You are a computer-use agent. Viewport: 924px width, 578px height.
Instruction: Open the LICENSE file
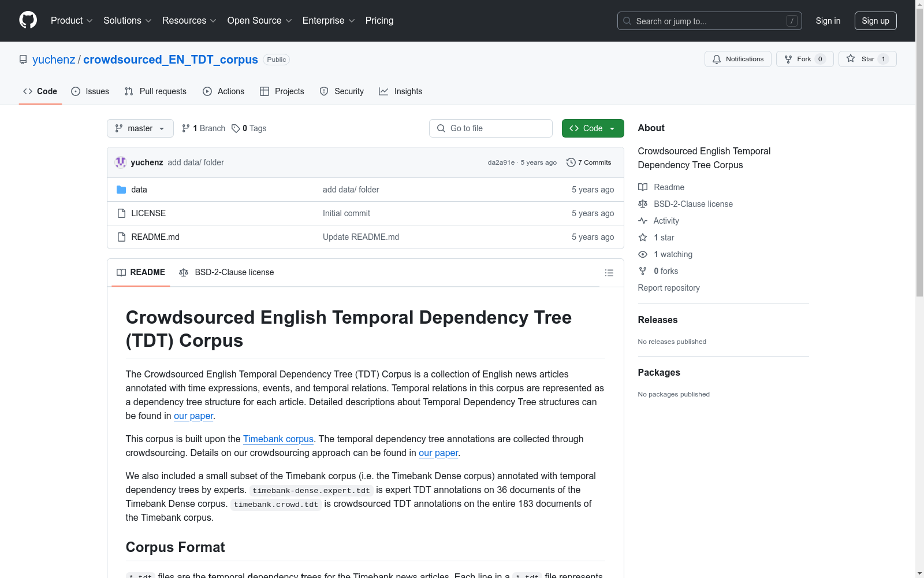pyautogui.click(x=148, y=213)
